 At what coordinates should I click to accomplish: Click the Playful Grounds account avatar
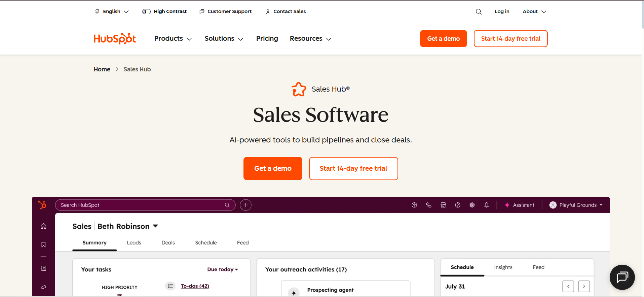(553, 205)
